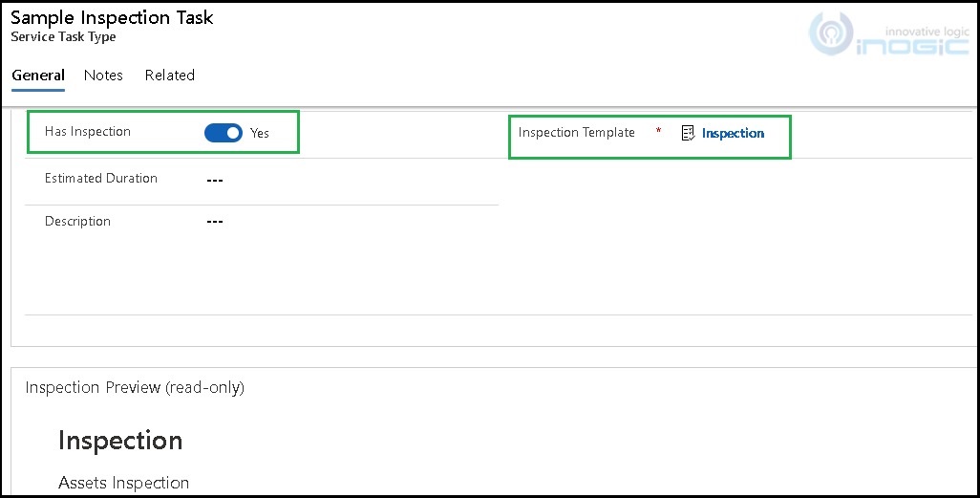The height and width of the screenshot is (498, 980).
Task: Click the Assets Inspection preview text
Action: pyautogui.click(x=124, y=483)
